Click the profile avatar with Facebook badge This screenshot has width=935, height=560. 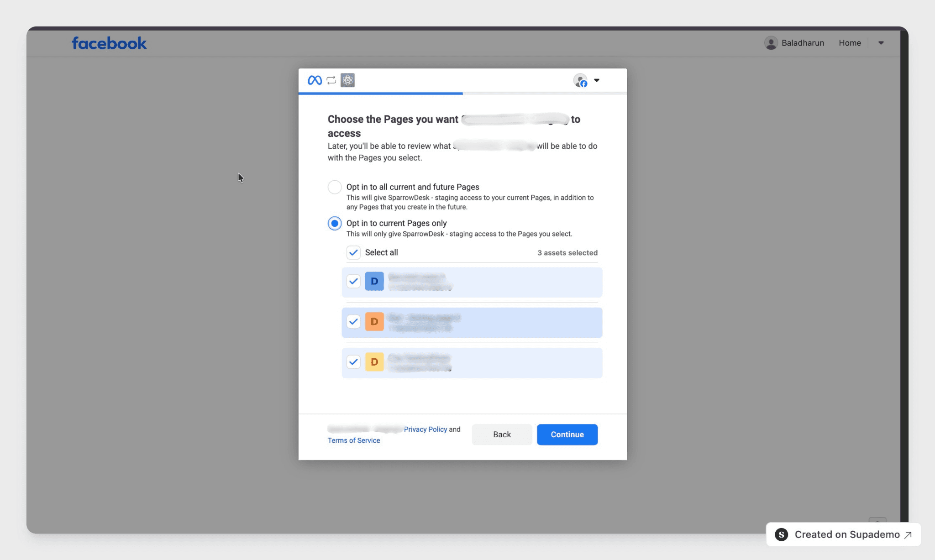tap(580, 80)
